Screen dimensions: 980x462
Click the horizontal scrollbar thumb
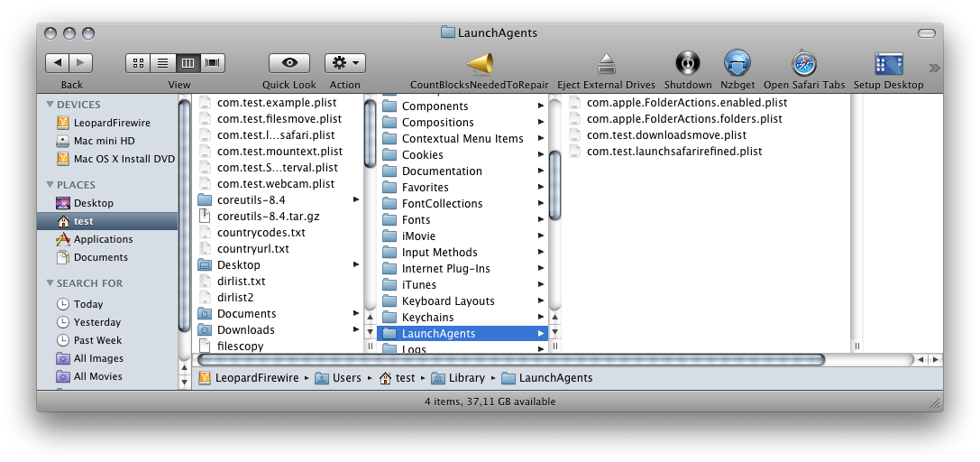510,359
